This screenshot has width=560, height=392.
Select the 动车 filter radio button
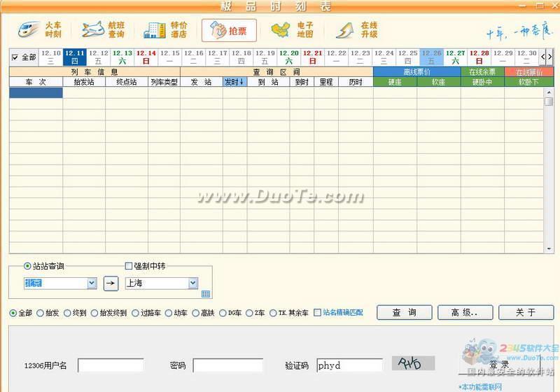pos(169,313)
